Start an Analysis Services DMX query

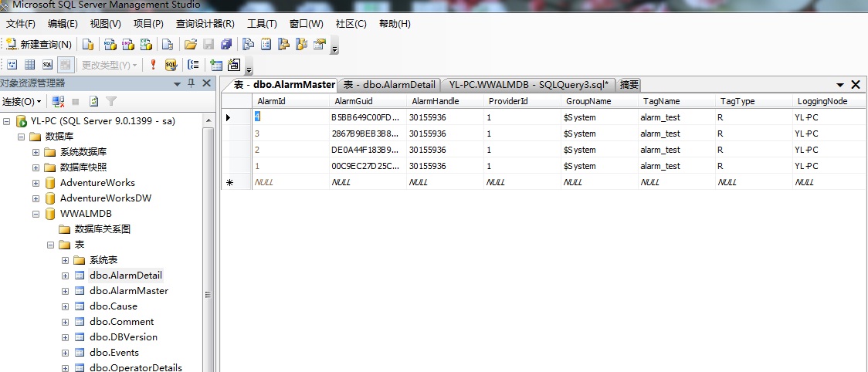click(x=128, y=45)
